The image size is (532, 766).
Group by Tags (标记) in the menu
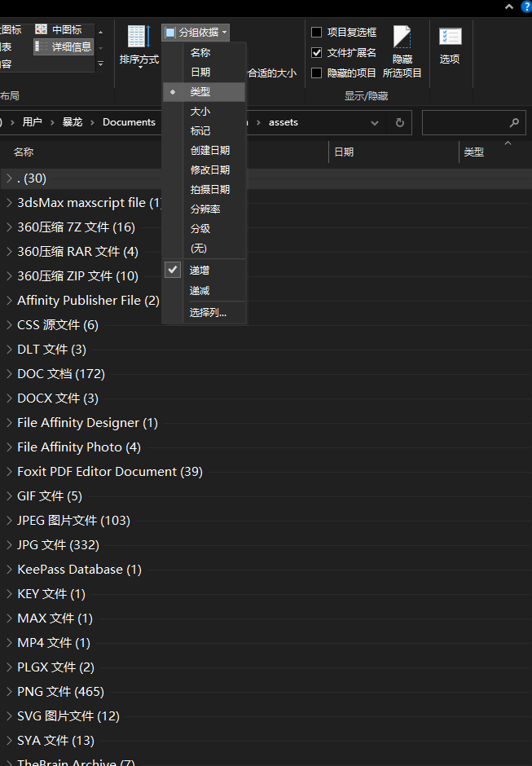tap(204, 131)
